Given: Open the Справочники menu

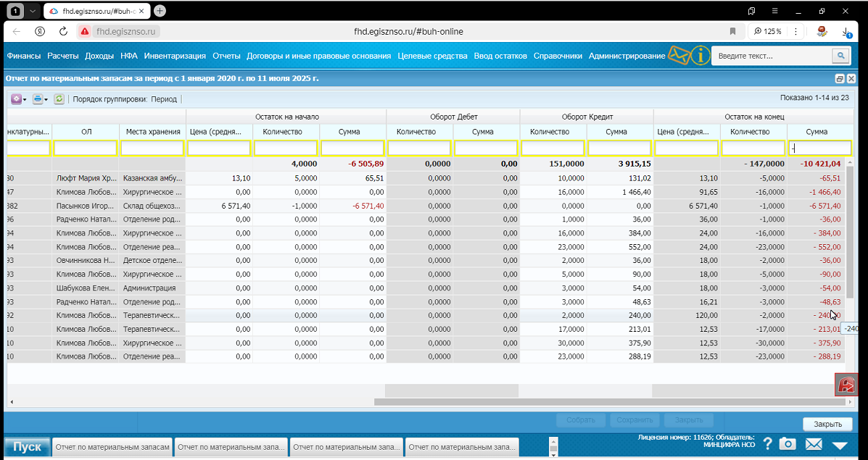Looking at the screenshot, I should tap(558, 56).
